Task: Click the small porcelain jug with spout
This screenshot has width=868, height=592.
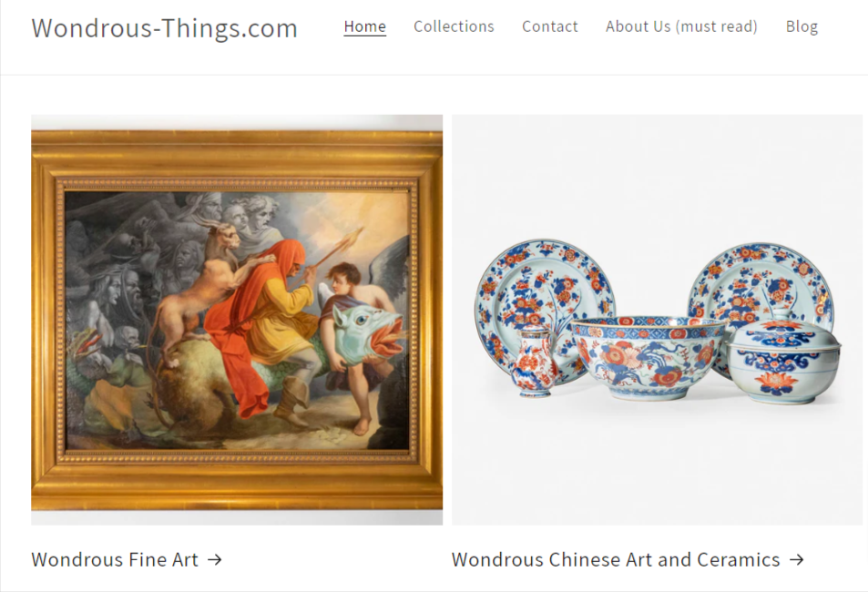Action: click(x=535, y=361)
